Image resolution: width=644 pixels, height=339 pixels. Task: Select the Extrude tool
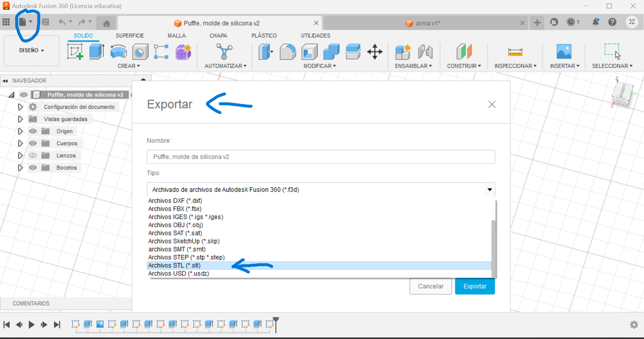tap(97, 52)
